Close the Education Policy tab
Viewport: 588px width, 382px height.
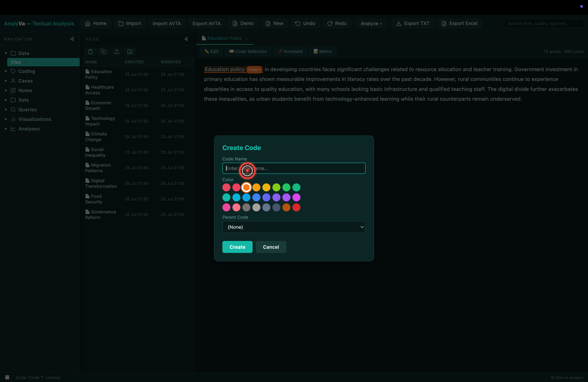click(246, 39)
